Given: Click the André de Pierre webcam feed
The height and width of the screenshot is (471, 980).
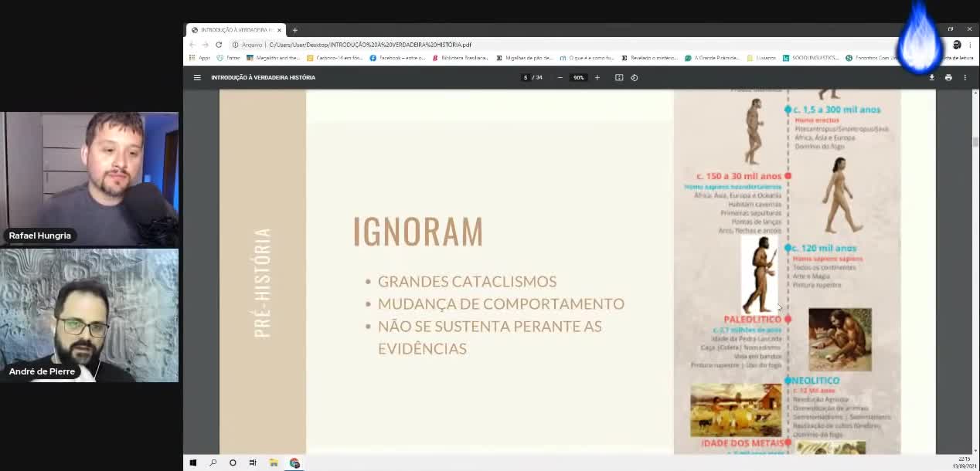Looking at the screenshot, I should [90, 315].
